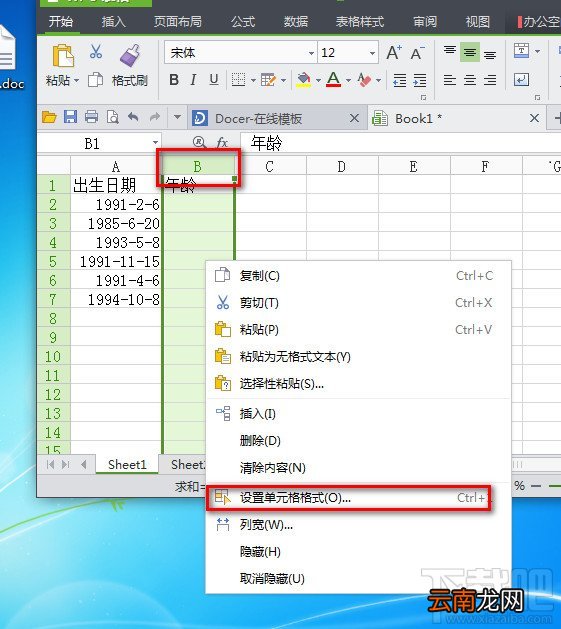Click the merge cells icon
The image size is (561, 629).
pos(522,51)
